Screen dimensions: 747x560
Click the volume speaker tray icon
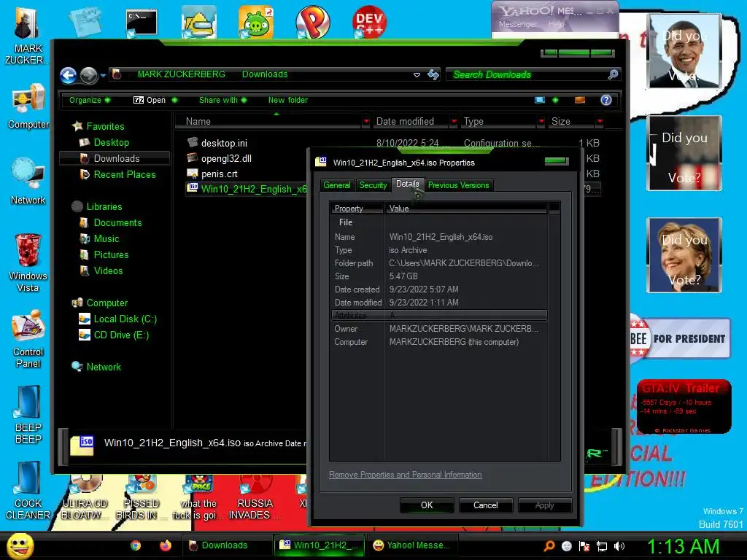[x=619, y=546]
